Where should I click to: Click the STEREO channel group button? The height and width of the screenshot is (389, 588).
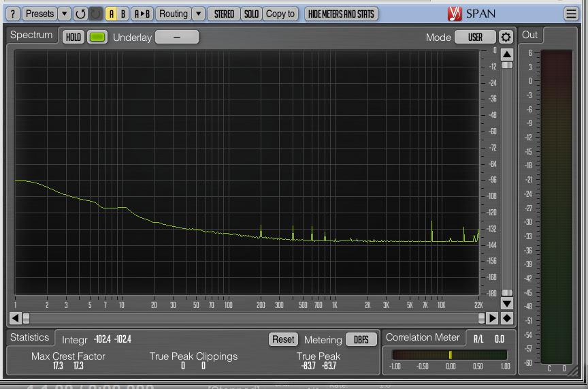(x=224, y=14)
